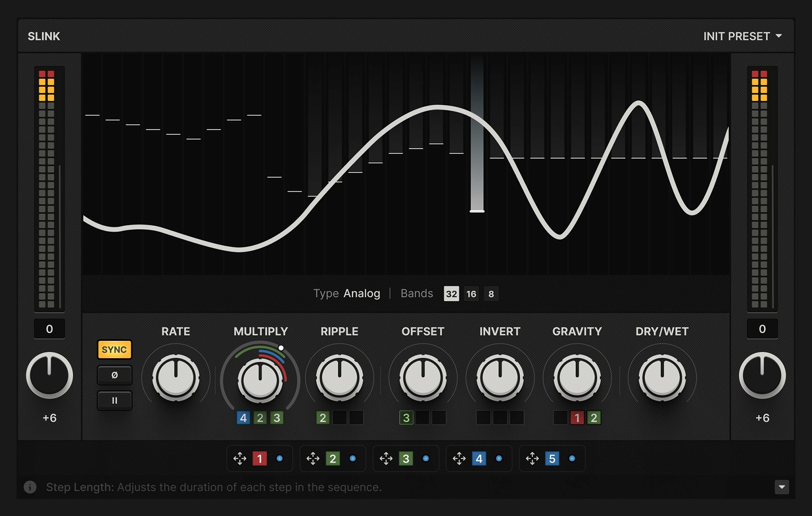The image size is (812, 516).
Task: Click the left gain value field showing 0
Action: coord(49,329)
